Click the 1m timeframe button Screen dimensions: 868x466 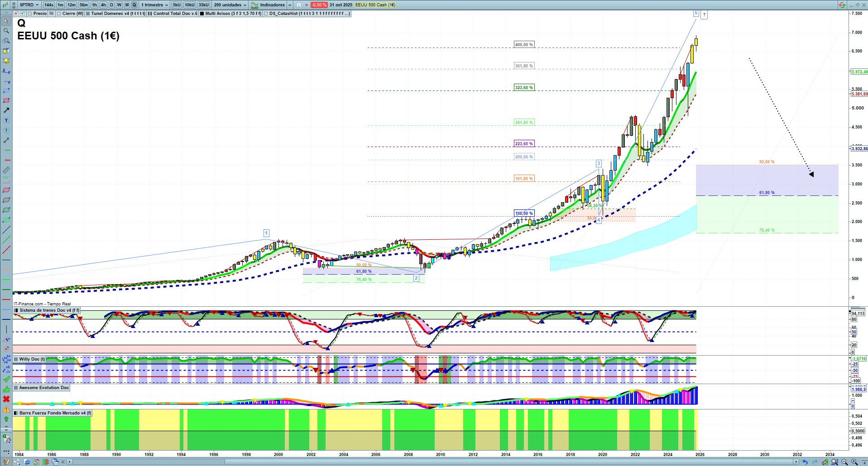61,5
